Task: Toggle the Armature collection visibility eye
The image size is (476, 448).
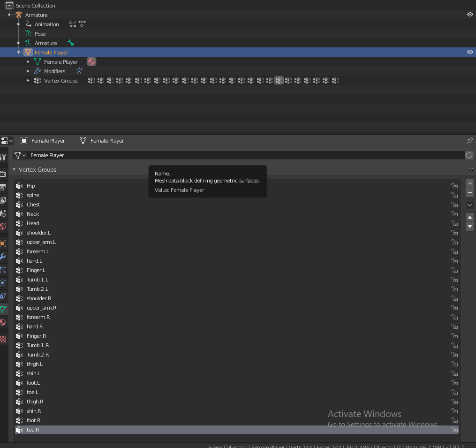Action: [x=469, y=15]
